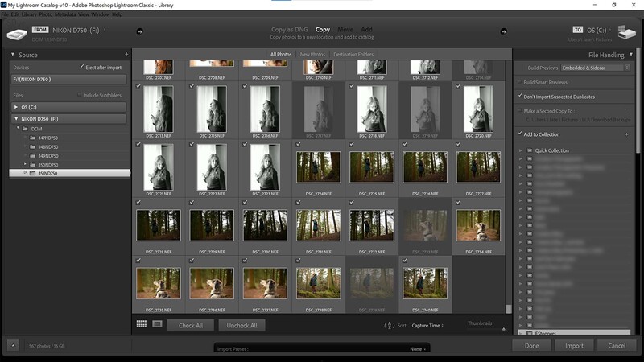Click the FROM NIKON D750 source selector
This screenshot has height=362, width=644.
tap(69, 31)
